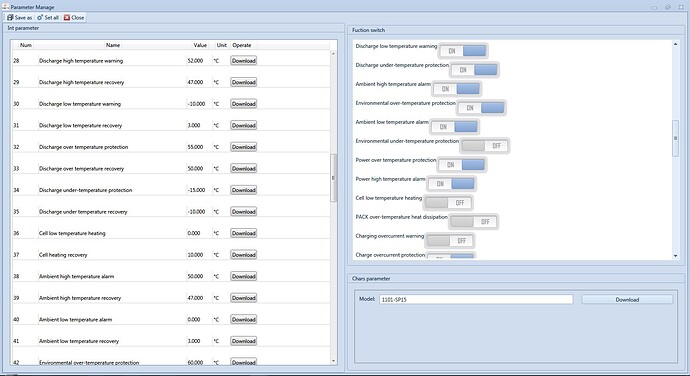Toggle the Discharge low temperature warning switch

463,51
